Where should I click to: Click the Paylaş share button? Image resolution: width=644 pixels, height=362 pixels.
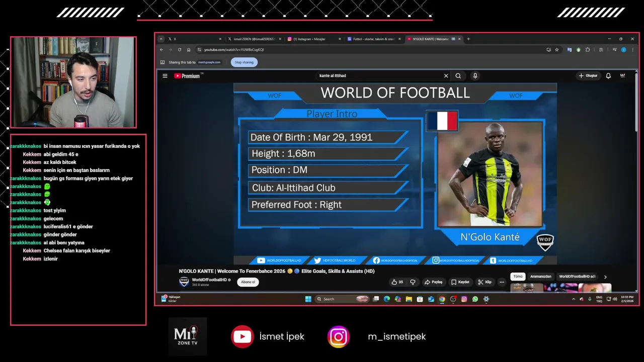pos(433,282)
